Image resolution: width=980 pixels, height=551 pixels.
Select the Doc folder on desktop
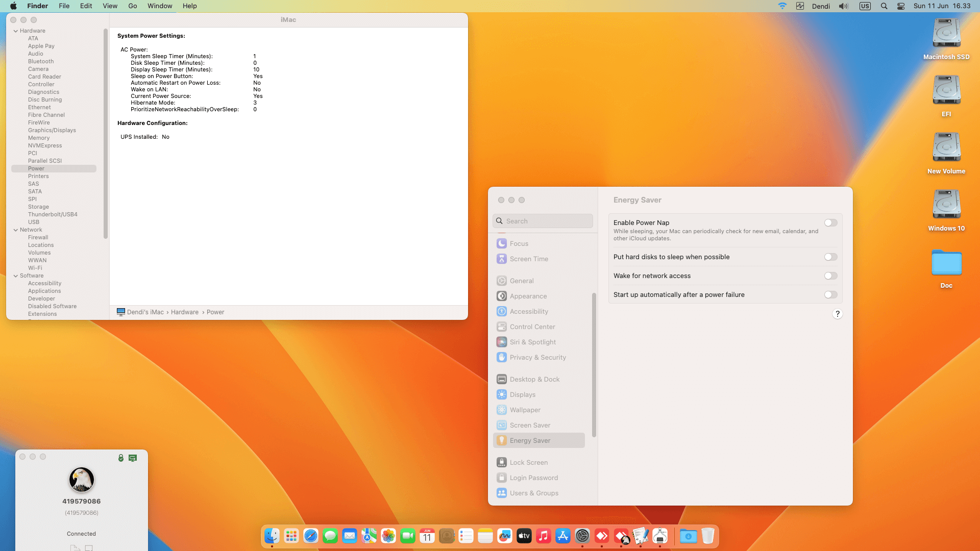pyautogui.click(x=946, y=269)
